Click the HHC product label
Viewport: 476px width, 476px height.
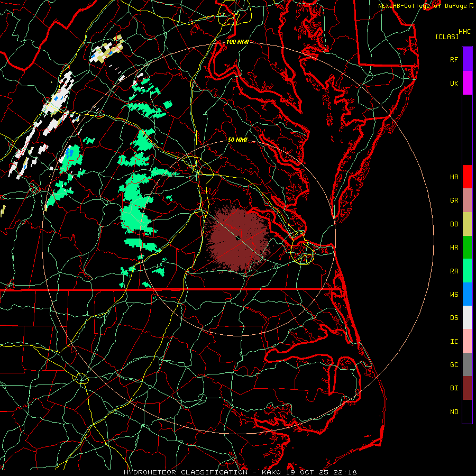[x=465, y=32]
